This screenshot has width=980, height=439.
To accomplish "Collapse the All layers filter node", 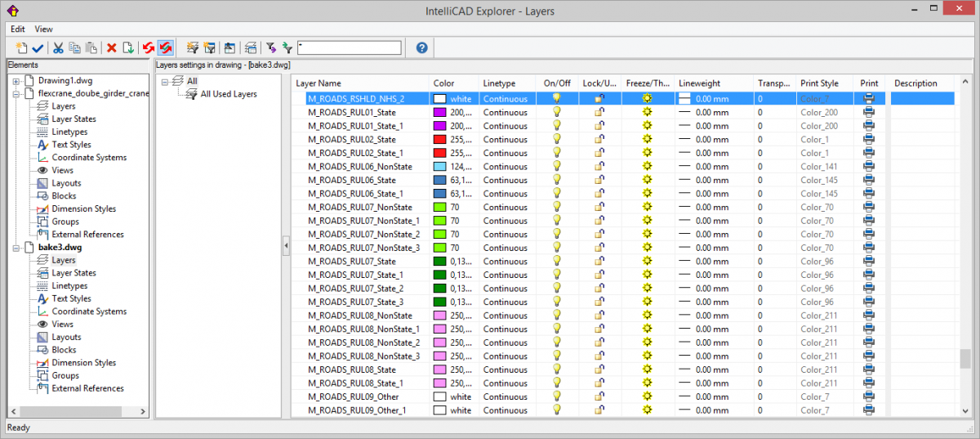I will coord(165,81).
